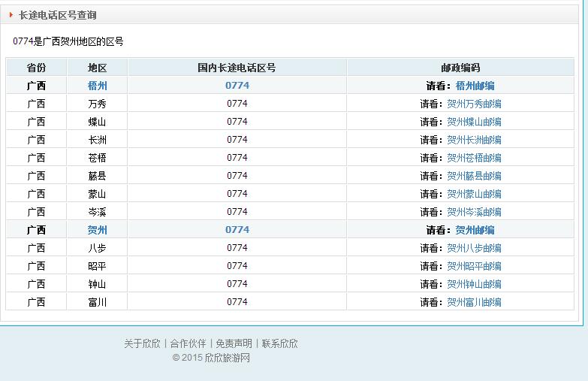Image resolution: width=588 pixels, height=381 pixels.
Task: Open the 贺州万秀邮编 link
Action: (x=474, y=104)
